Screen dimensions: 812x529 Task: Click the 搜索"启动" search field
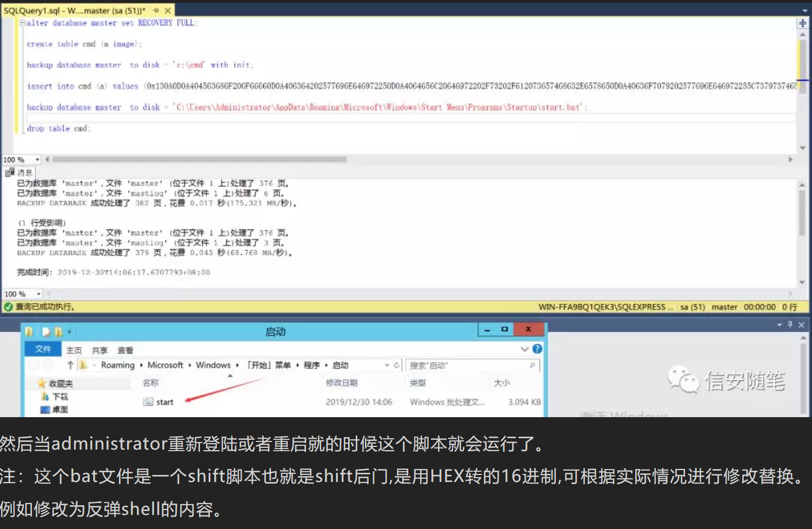coord(473,365)
